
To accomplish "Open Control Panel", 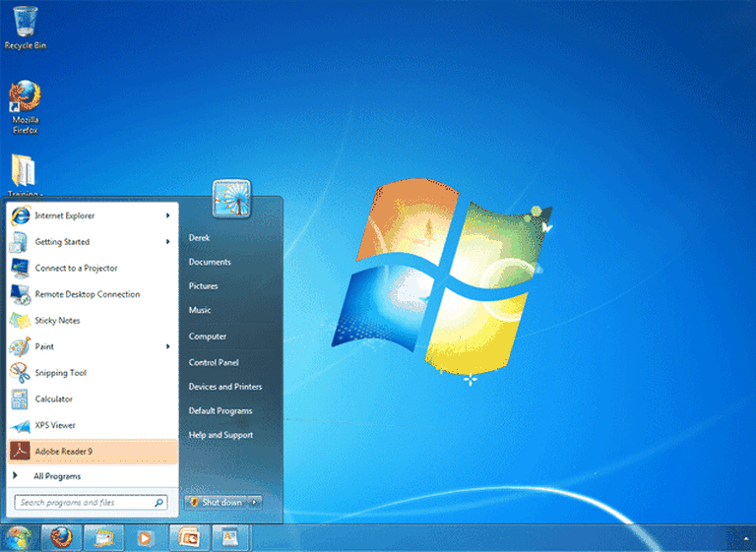I will (214, 362).
